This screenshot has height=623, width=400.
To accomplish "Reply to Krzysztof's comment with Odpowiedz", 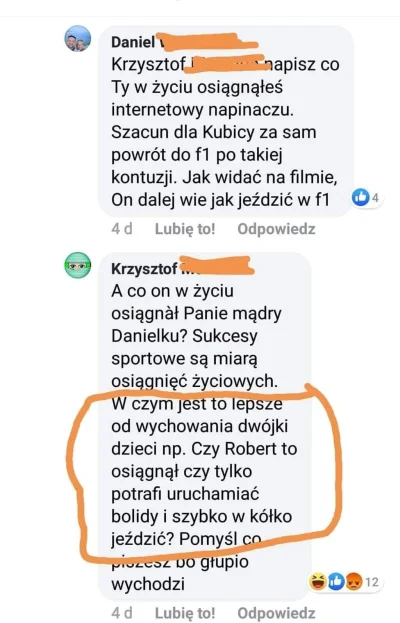I will point(276,613).
